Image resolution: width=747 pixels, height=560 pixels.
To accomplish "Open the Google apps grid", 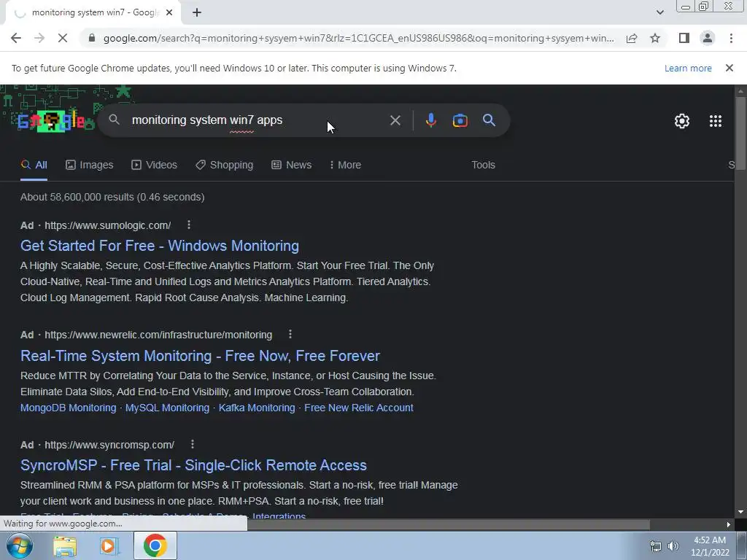I will tap(715, 121).
